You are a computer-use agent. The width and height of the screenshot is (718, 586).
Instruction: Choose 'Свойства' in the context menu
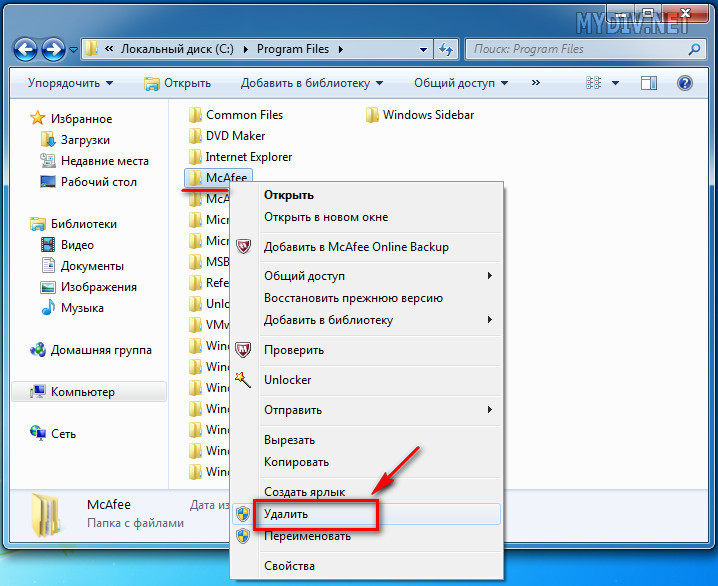365,566
